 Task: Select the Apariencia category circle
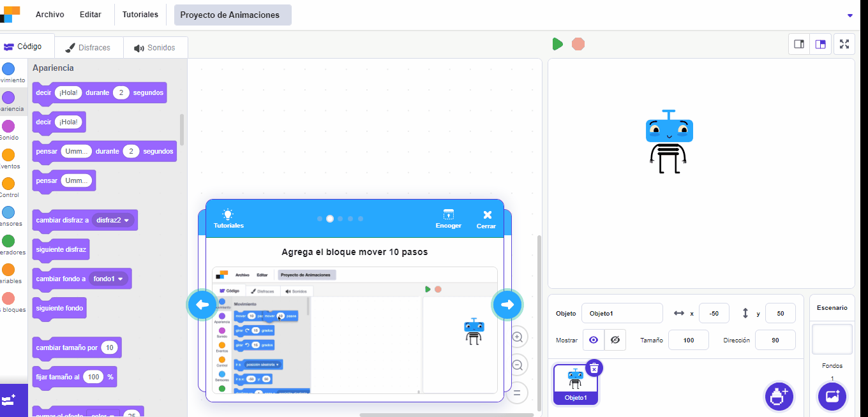pyautogui.click(x=8, y=98)
